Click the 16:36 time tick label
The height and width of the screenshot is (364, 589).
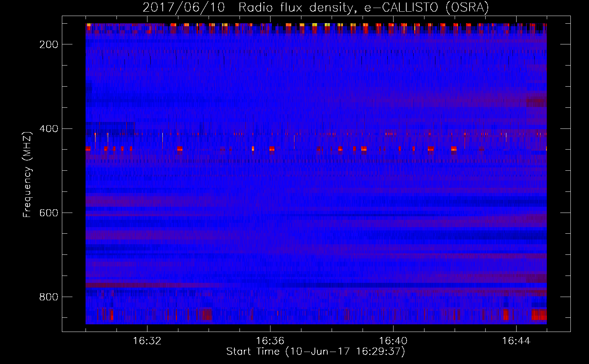[x=270, y=341]
